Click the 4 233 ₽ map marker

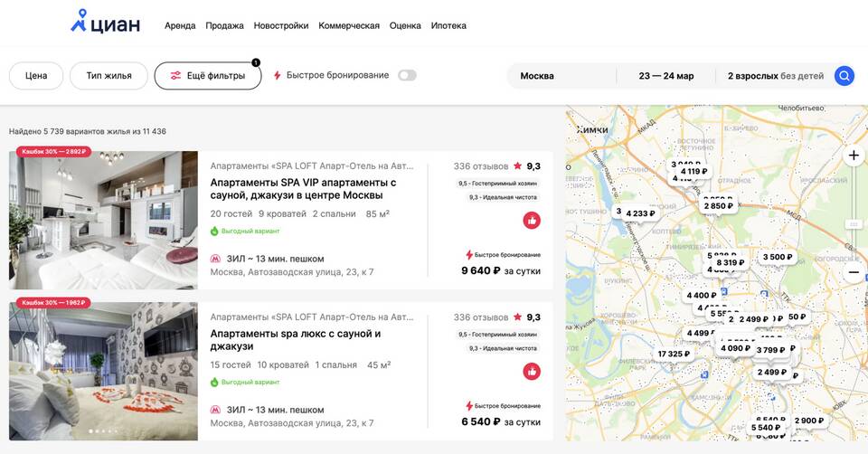coord(640,213)
